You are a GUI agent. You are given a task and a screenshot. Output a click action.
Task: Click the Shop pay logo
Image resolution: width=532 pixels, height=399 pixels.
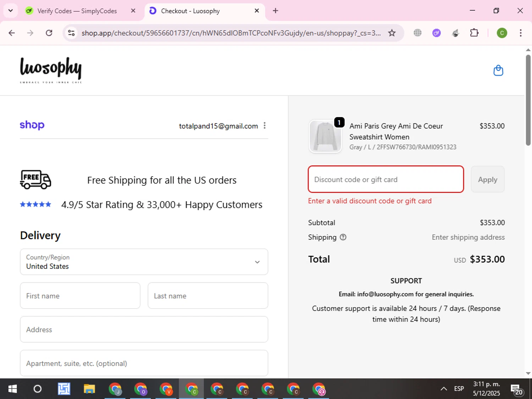pyautogui.click(x=32, y=125)
